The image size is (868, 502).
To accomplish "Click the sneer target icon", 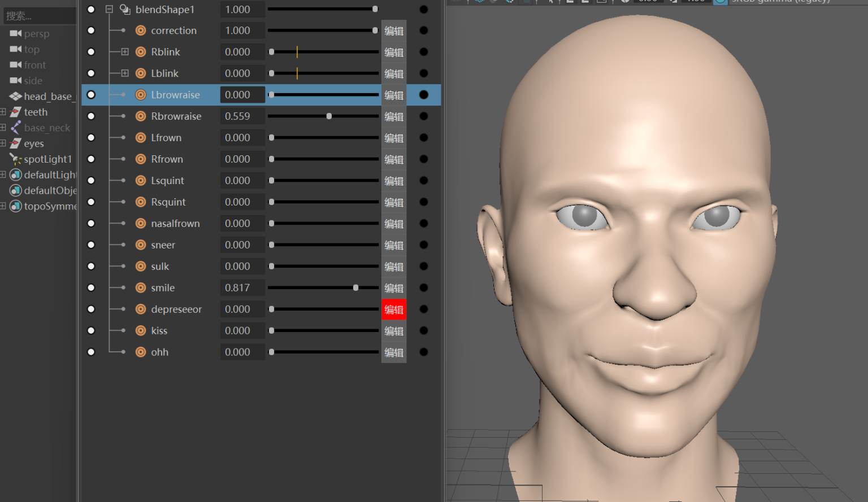I will 141,245.
